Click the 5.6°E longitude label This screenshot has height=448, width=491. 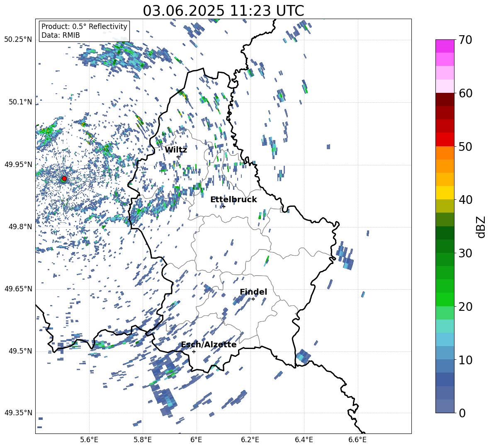89,440
